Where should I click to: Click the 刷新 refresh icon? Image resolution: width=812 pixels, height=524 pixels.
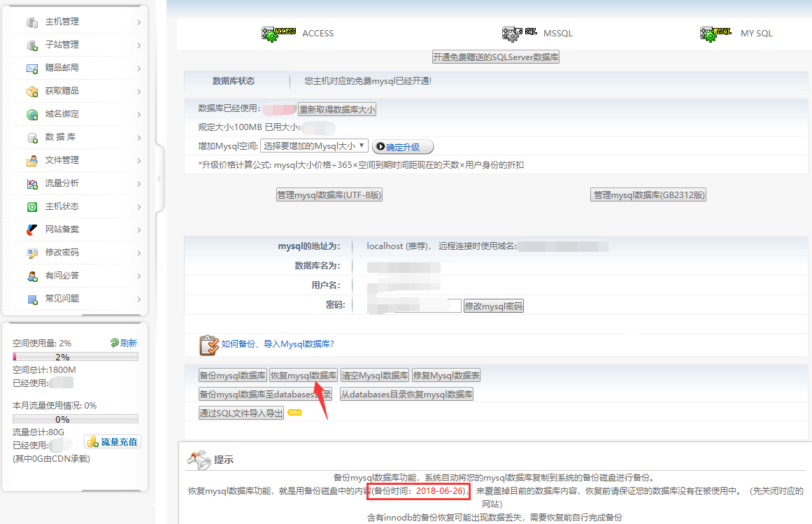[115, 343]
